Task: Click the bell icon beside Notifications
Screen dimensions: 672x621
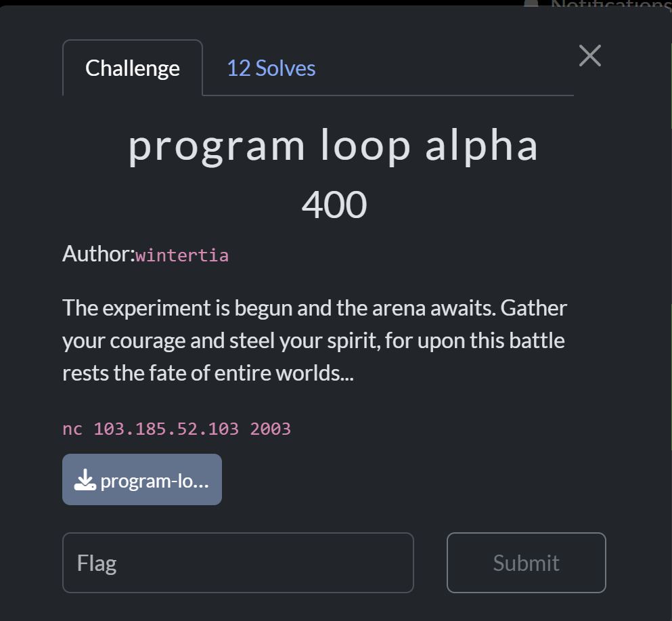Action: [x=532, y=3]
